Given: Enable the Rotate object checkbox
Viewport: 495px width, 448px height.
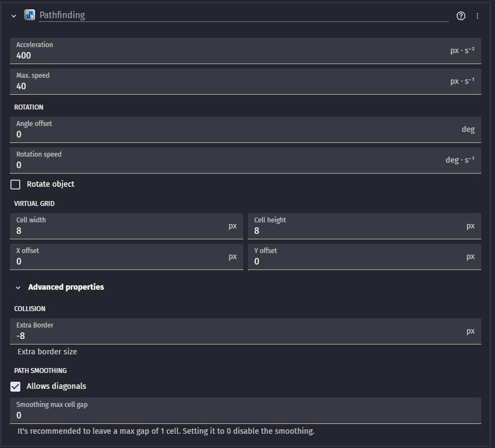Looking at the screenshot, I should click(15, 185).
